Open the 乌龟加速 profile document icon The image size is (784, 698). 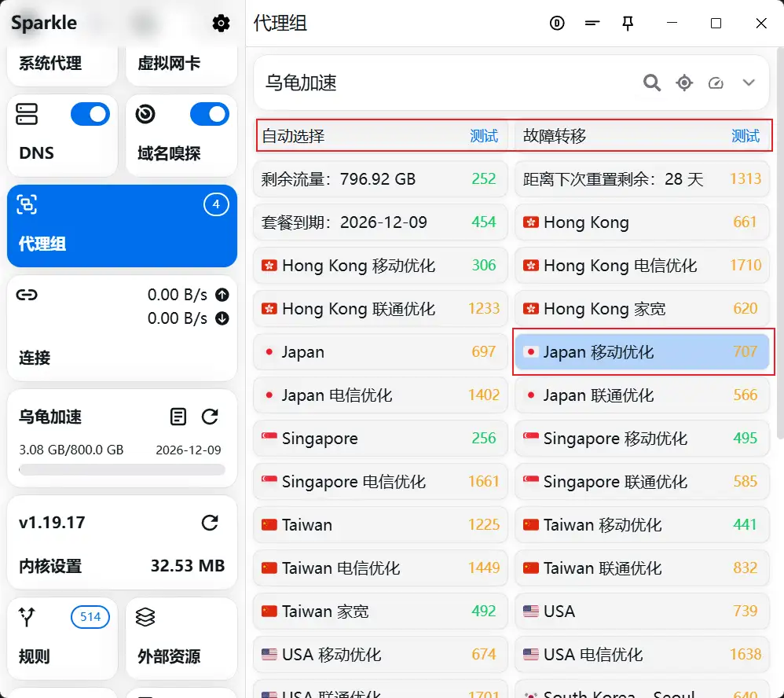tap(179, 417)
